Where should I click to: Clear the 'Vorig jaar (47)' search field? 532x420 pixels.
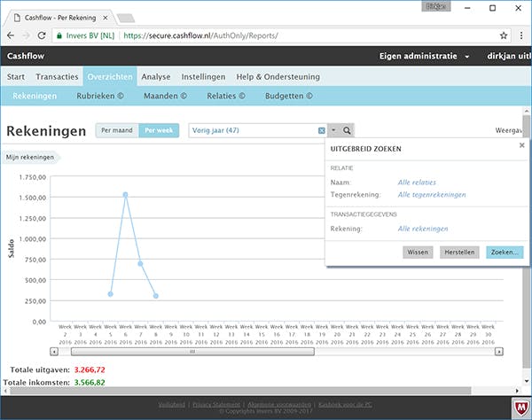click(321, 130)
